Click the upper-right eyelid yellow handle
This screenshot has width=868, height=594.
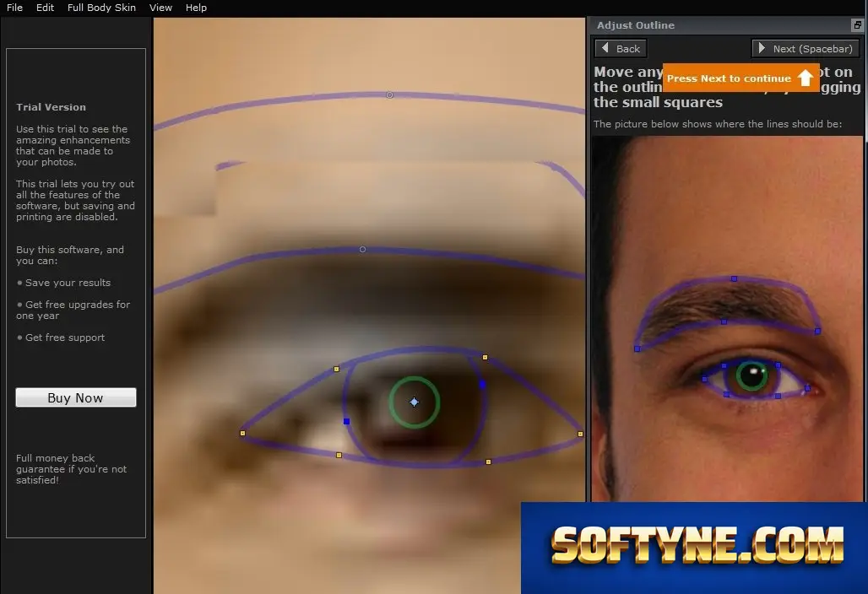coord(485,357)
